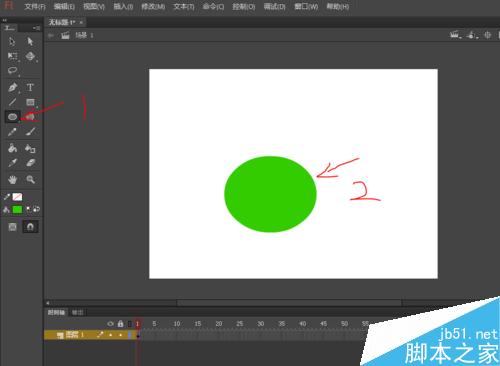Select the Pencil tool
Image resolution: width=500 pixels, height=366 pixels.
12,132
